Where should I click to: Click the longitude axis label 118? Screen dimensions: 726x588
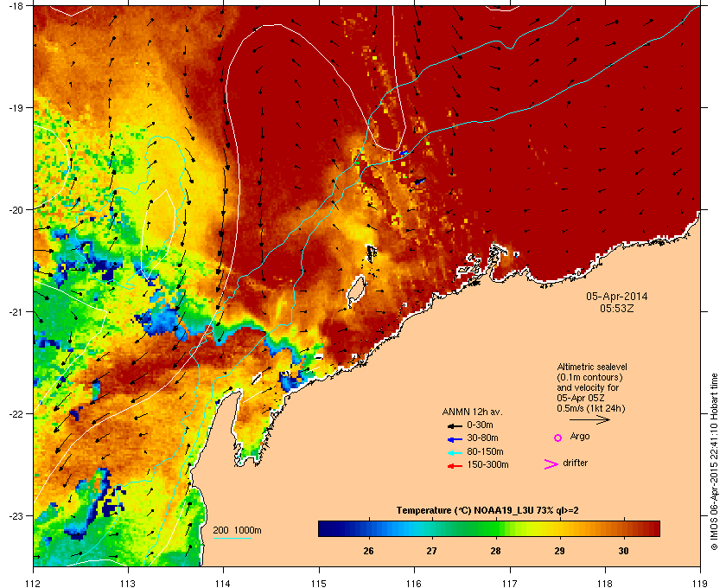(605, 584)
